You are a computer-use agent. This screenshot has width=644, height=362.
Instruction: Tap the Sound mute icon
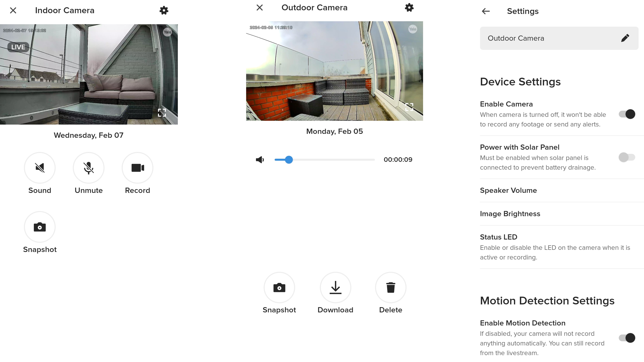(40, 168)
